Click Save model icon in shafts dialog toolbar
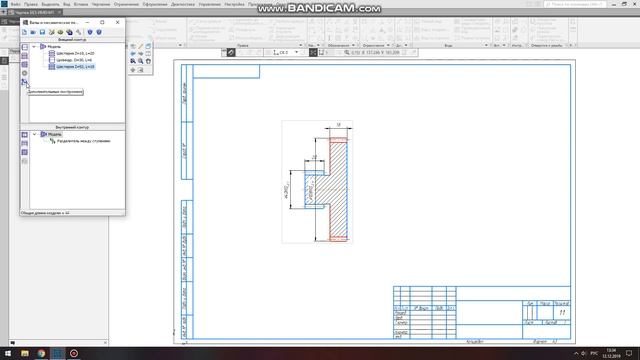Screen dimensions: 640x360 (42, 32)
